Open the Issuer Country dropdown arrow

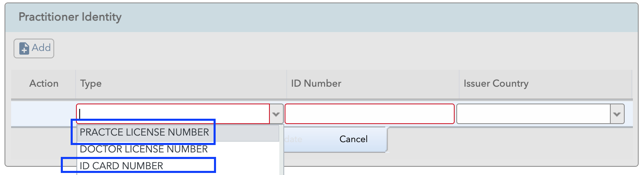tap(617, 114)
